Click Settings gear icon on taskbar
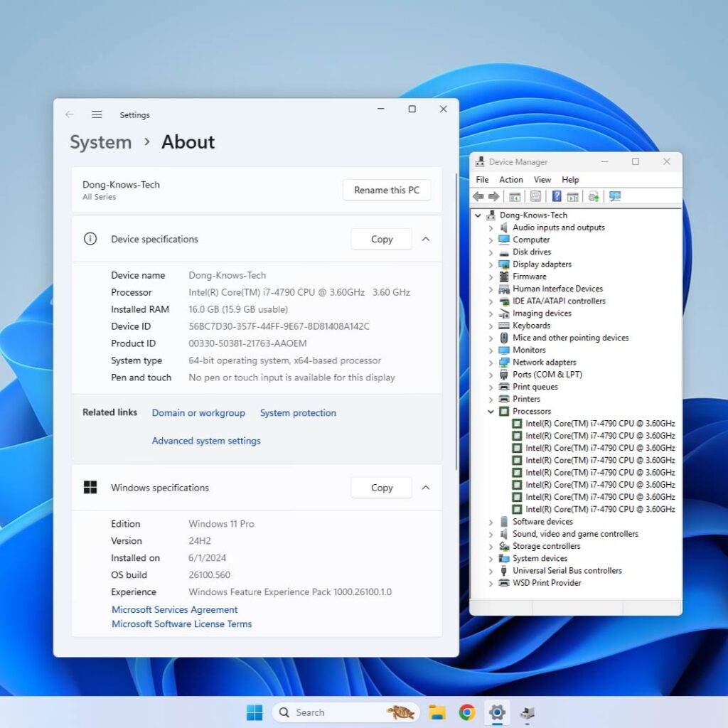 click(497, 712)
